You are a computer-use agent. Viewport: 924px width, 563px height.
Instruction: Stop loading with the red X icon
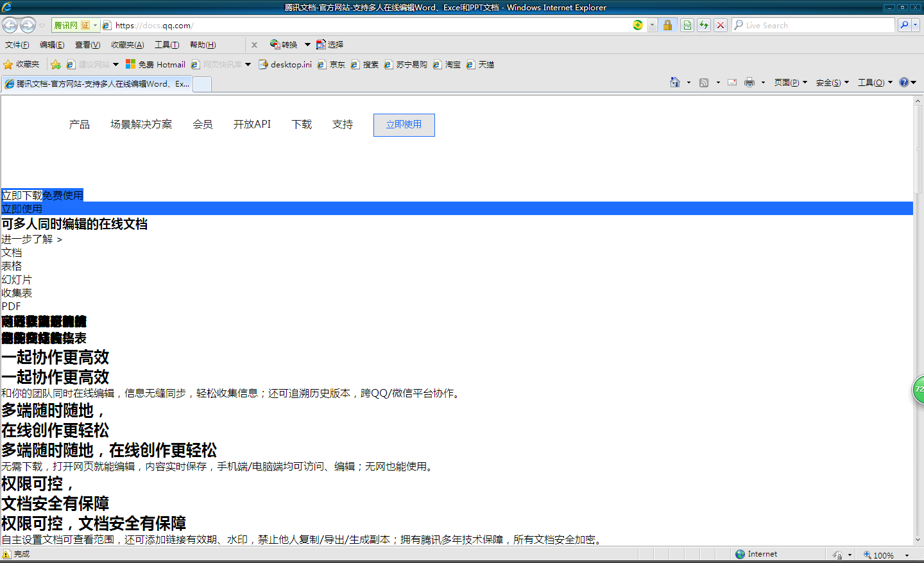click(721, 25)
